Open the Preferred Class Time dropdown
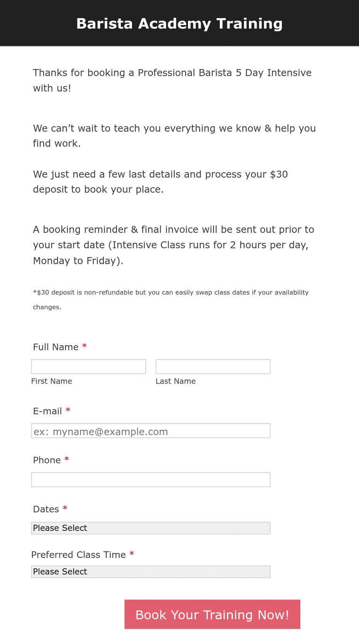Viewport: 359px width, 644px height. (x=151, y=572)
